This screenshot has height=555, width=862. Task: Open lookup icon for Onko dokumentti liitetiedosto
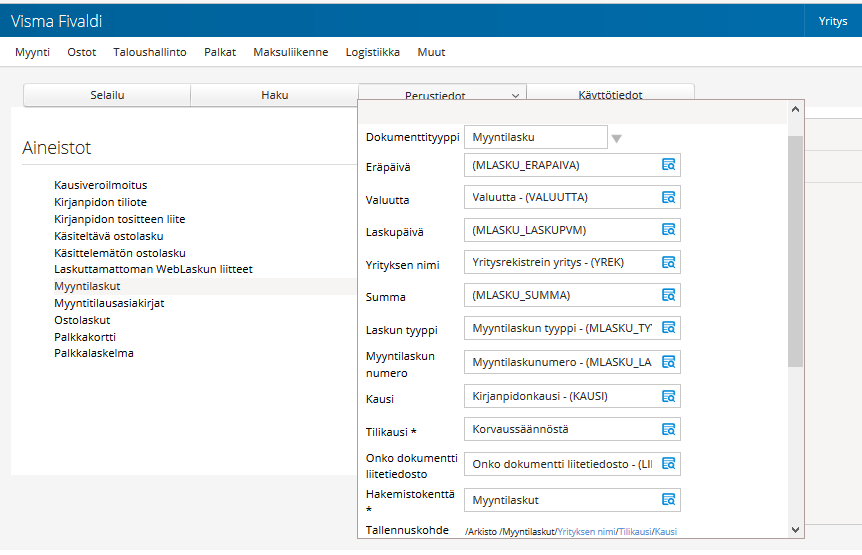(x=668, y=464)
